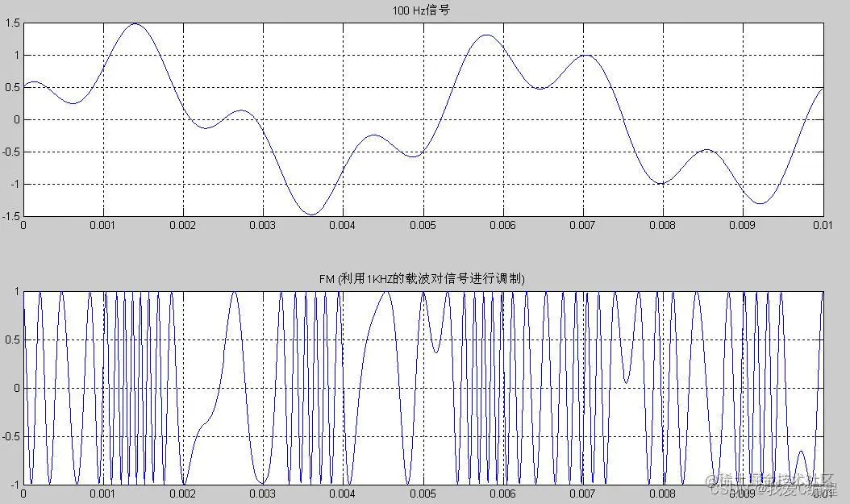The height and width of the screenshot is (504, 850).
Task: Click y-axis tick 1 on the 100 Hz plot
Action: (18, 56)
